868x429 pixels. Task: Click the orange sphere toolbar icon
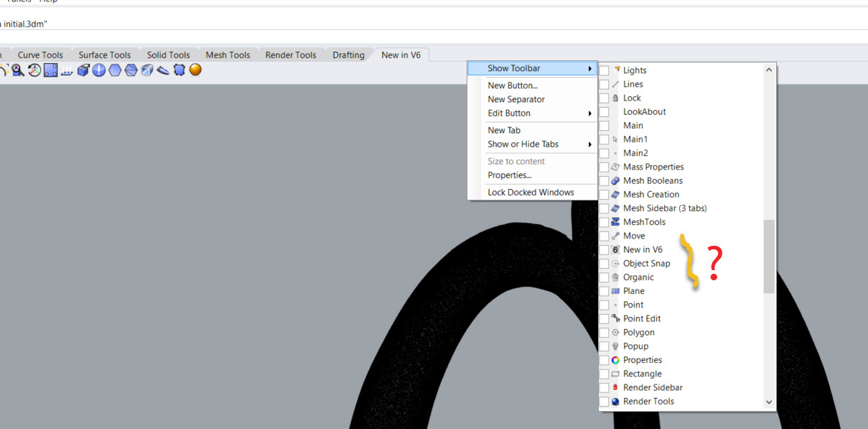tap(195, 70)
